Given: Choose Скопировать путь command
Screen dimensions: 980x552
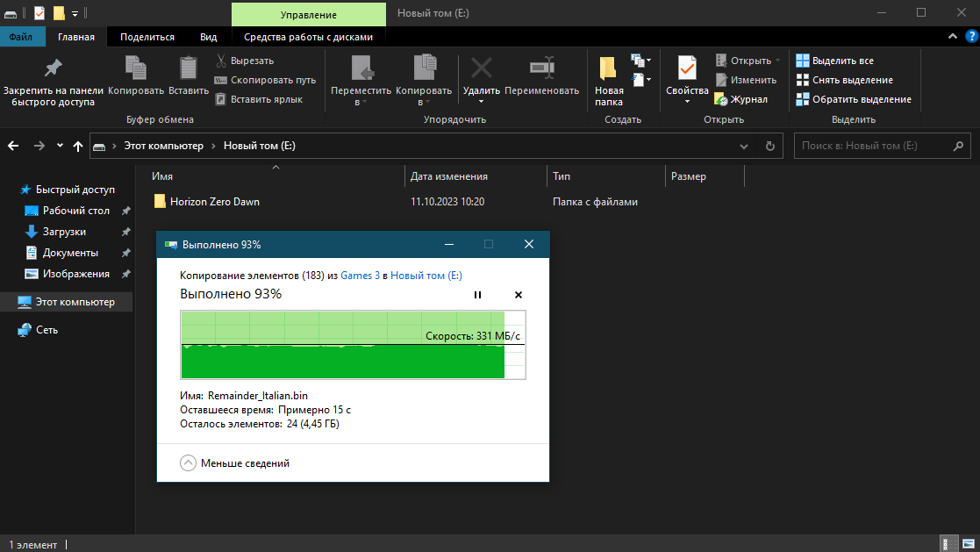Looking at the screenshot, I should [x=265, y=80].
